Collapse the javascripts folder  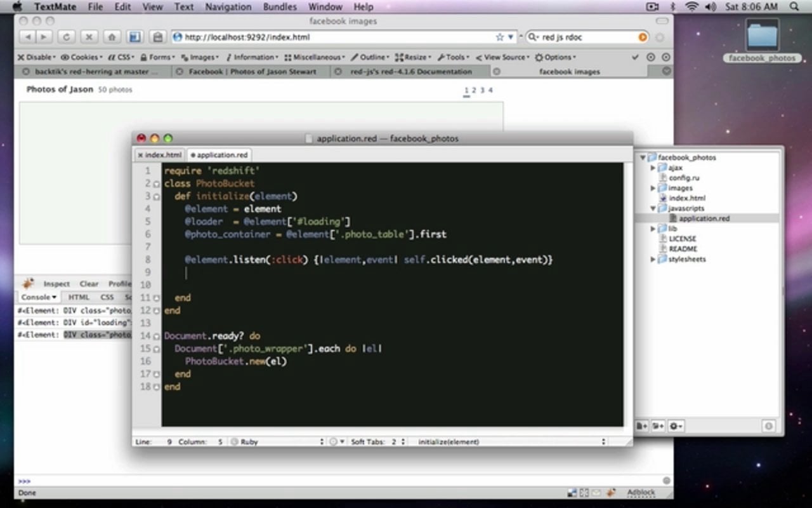tap(653, 208)
